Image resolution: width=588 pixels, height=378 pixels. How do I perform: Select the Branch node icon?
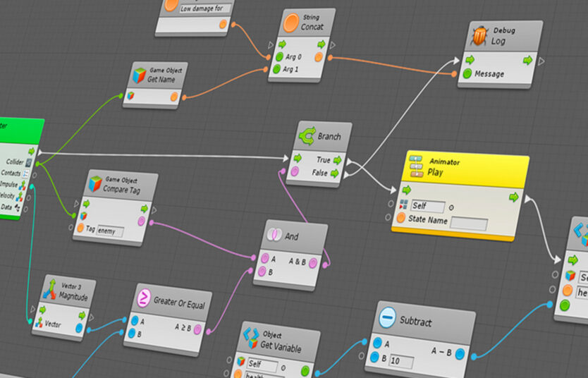pos(307,135)
